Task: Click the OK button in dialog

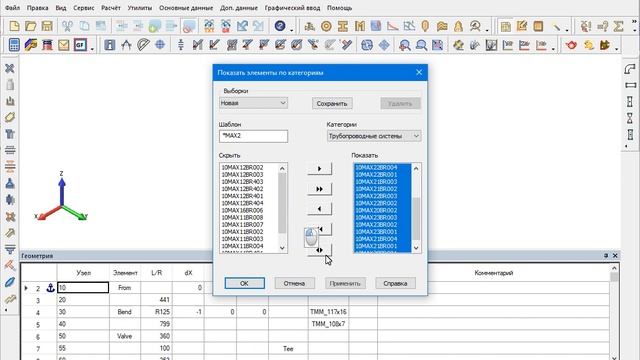Action: coord(244,283)
